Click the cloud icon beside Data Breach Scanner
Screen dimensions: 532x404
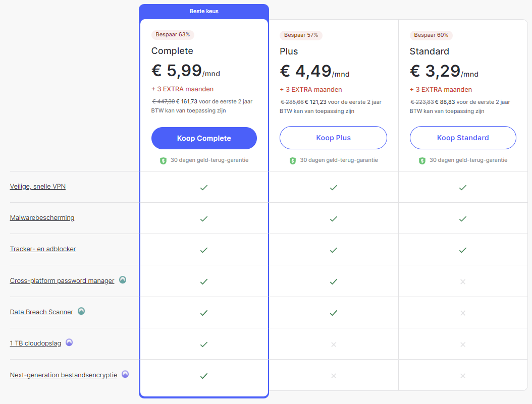click(81, 312)
